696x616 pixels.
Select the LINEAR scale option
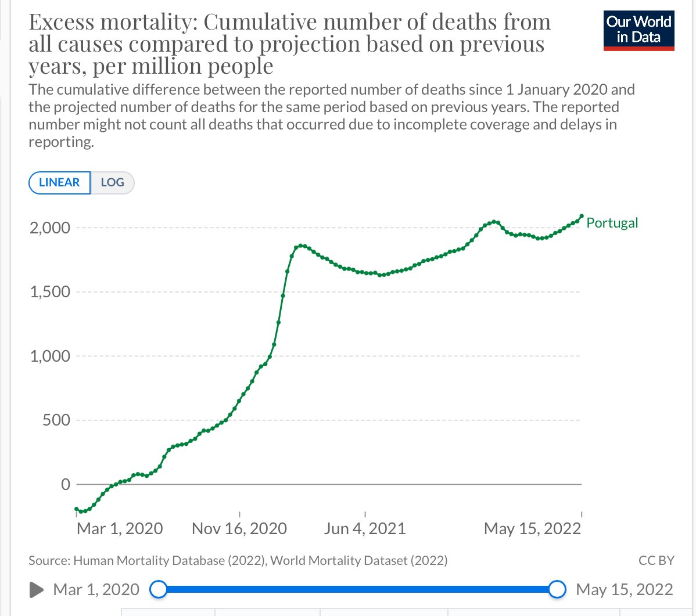click(59, 182)
